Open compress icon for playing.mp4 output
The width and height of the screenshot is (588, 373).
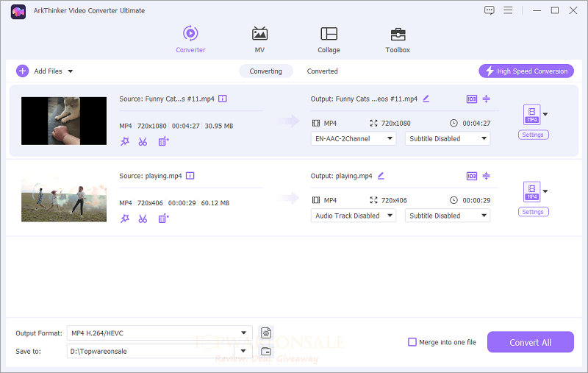pos(487,176)
